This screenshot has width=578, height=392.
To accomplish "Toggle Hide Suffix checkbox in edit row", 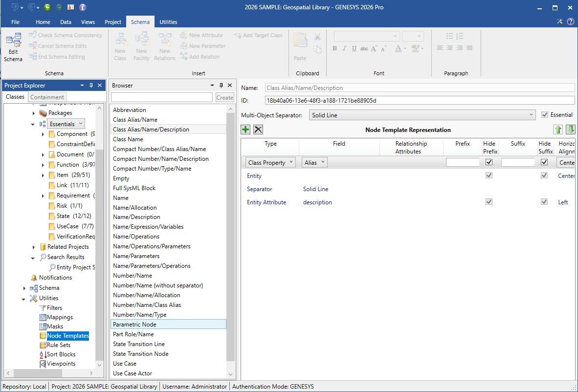I will point(544,162).
